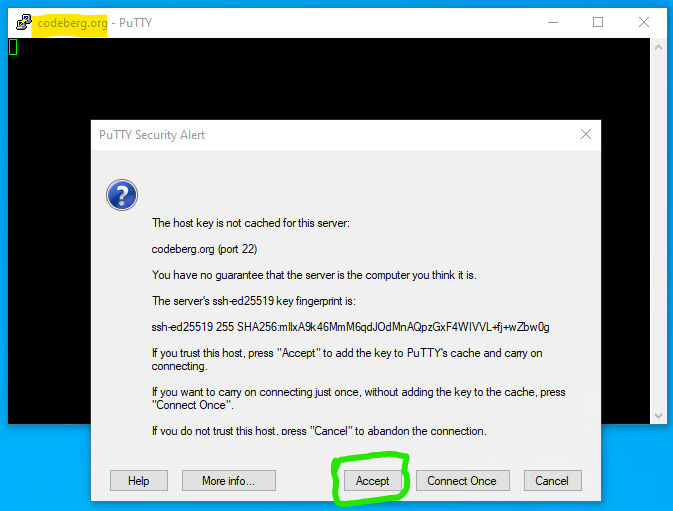Click the black terminal area
673x511 pixels.
329,79
